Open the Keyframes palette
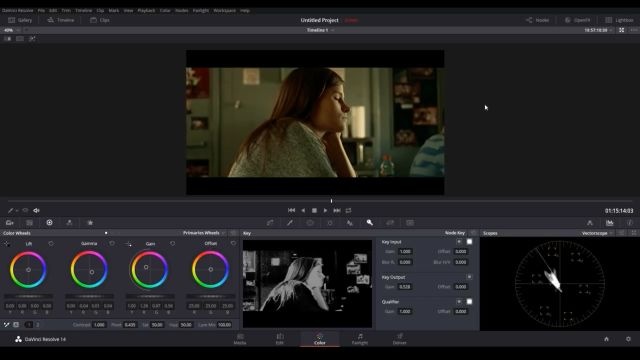Image resolution: width=640 pixels, height=360 pixels. tap(590, 222)
